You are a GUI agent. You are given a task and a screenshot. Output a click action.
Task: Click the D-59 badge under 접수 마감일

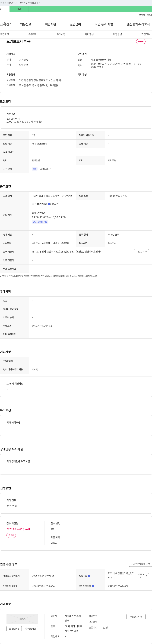coord(11,535)
